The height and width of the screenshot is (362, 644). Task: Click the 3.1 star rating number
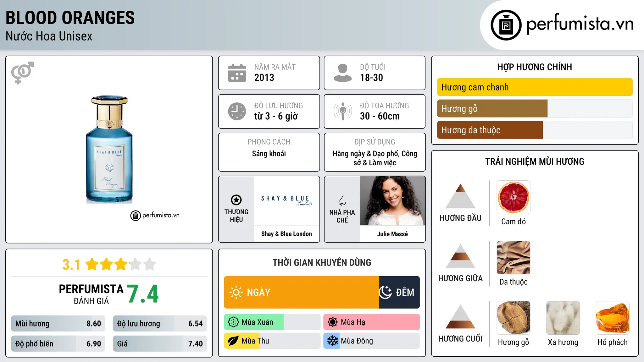coord(71,265)
